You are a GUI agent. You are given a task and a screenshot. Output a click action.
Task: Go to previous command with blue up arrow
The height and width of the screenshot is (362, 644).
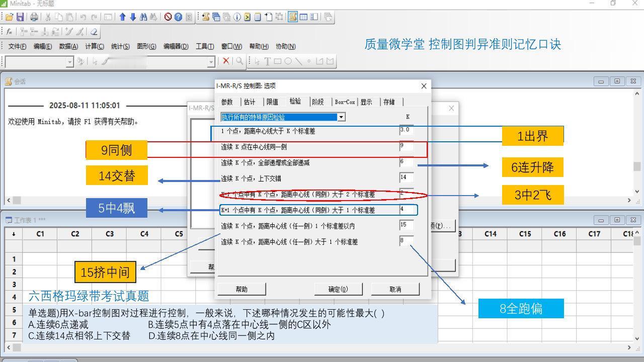point(122,17)
